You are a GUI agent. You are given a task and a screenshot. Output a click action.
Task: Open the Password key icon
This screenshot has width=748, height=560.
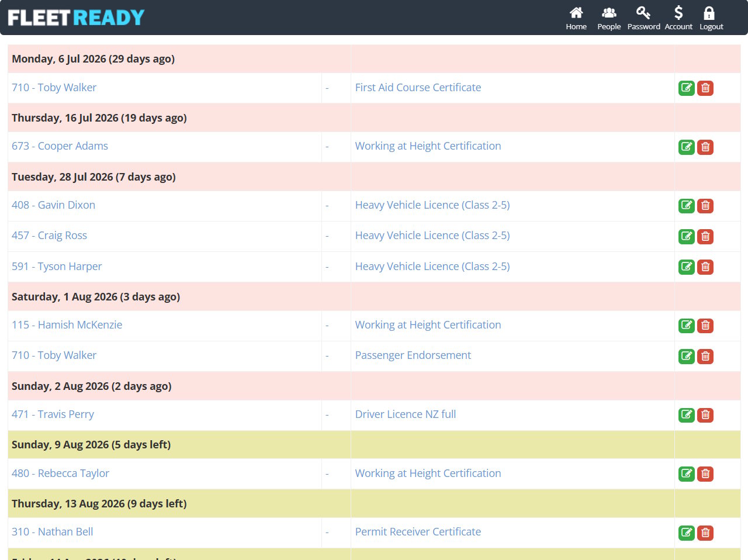643,13
